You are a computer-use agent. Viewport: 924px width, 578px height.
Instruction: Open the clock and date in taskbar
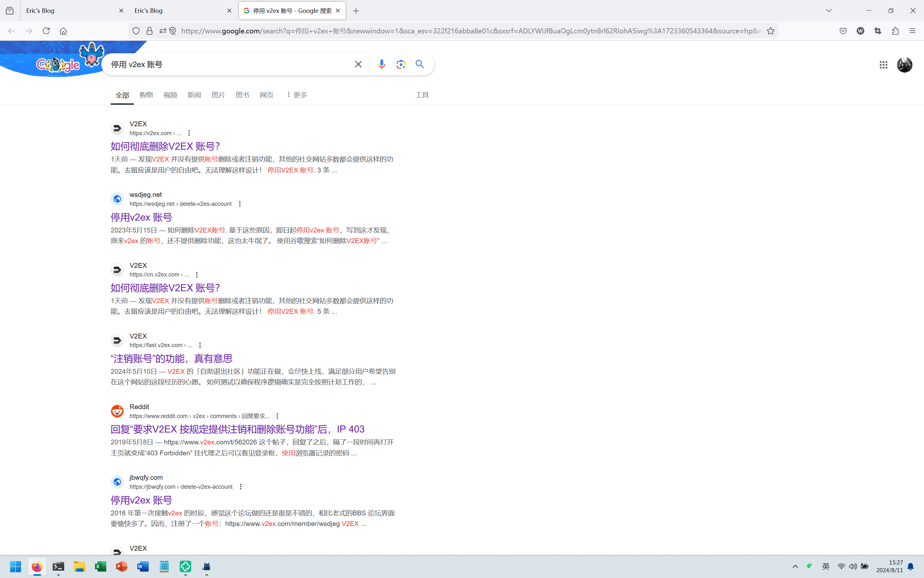pyautogui.click(x=890, y=566)
